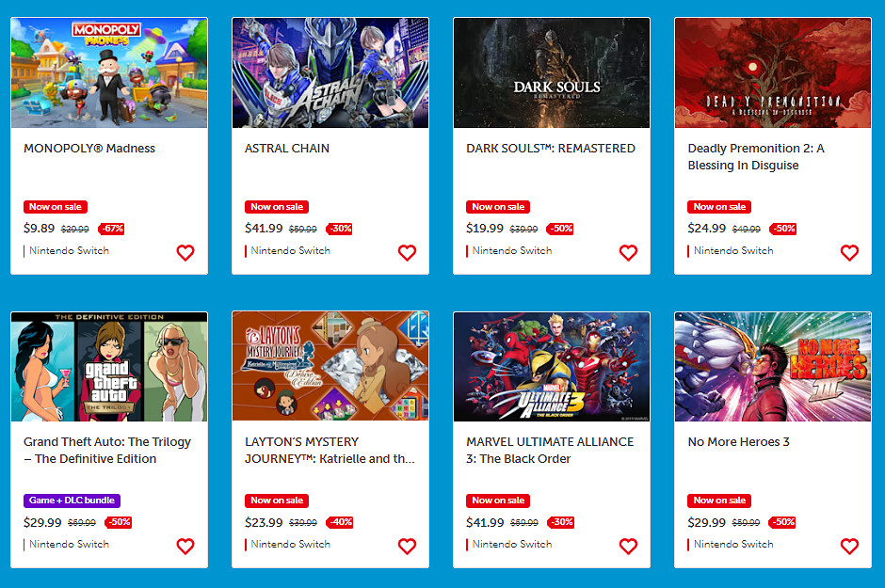Click the $23.99 price on Layton's Mystery Journey
The image size is (885, 588).
264,522
